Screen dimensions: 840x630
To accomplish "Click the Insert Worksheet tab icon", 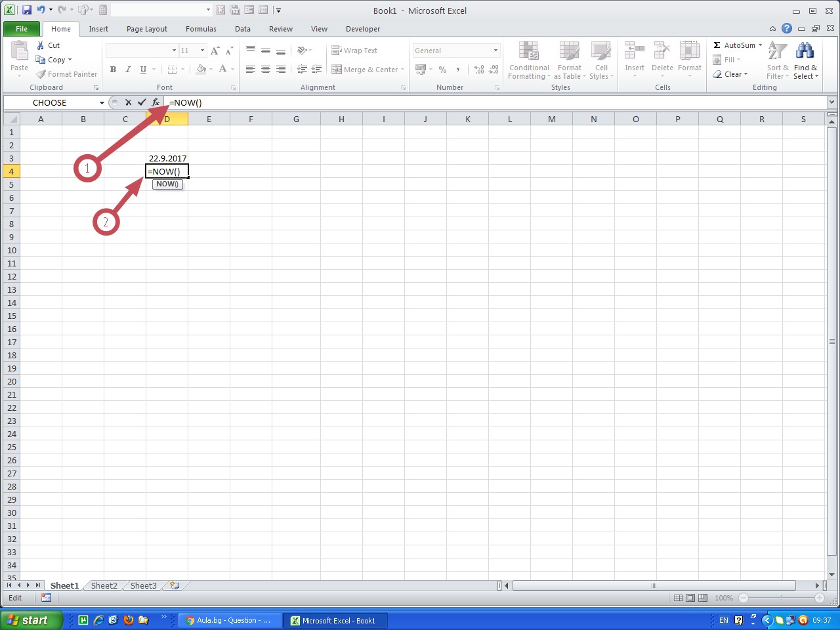I will point(175,585).
